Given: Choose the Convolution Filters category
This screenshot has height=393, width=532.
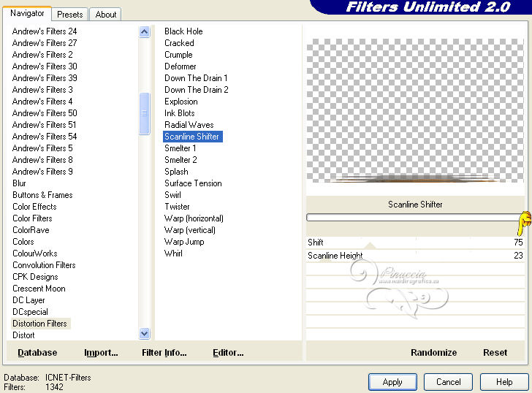Looking at the screenshot, I should (x=44, y=265).
